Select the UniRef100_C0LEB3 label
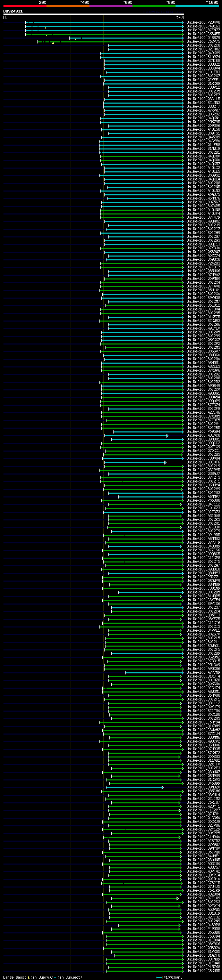 click(x=203, y=72)
